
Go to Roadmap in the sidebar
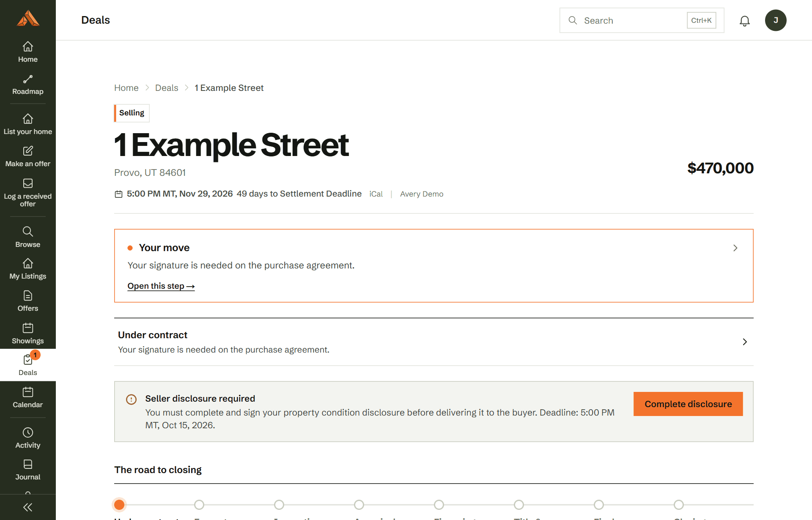[x=28, y=85]
